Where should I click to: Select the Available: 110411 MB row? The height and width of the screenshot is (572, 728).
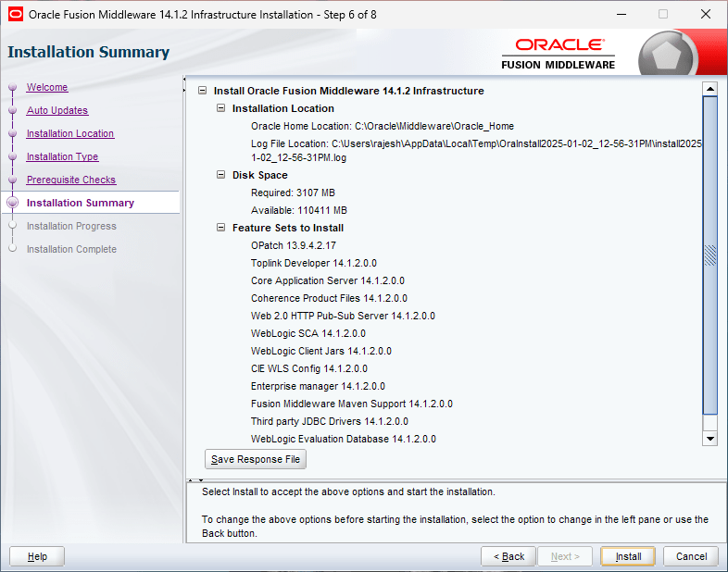pyautogui.click(x=299, y=210)
